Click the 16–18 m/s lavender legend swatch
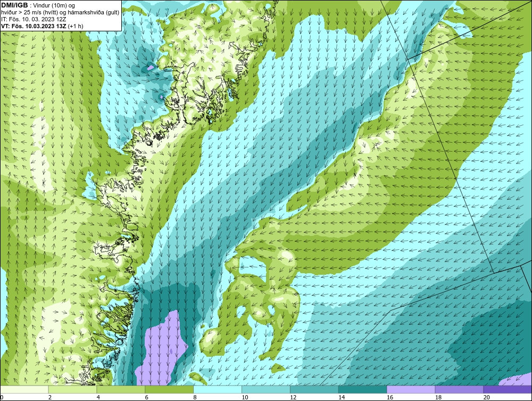This screenshot has width=532, height=401. click(x=411, y=389)
